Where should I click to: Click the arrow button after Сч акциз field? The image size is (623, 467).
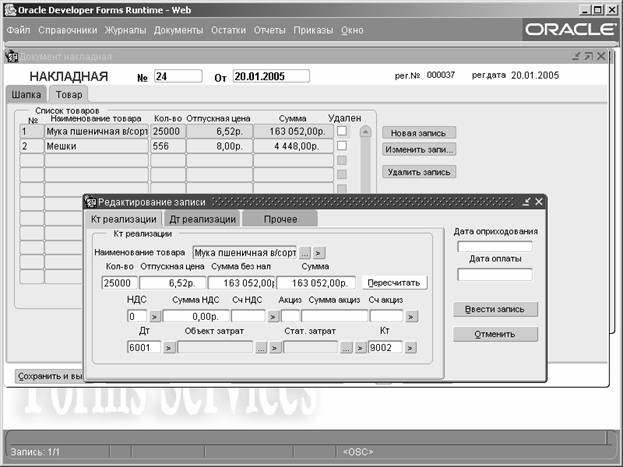(410, 316)
